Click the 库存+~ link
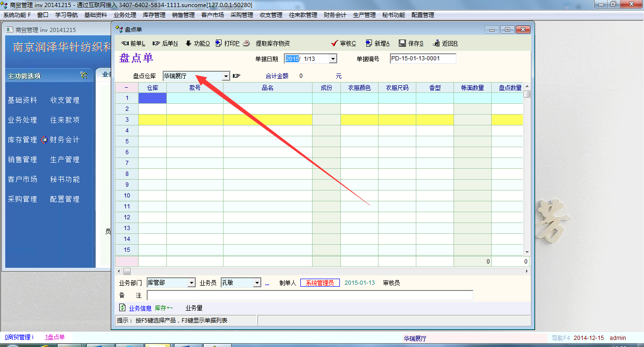Viewport: 644px width, 347px height. (x=164, y=308)
